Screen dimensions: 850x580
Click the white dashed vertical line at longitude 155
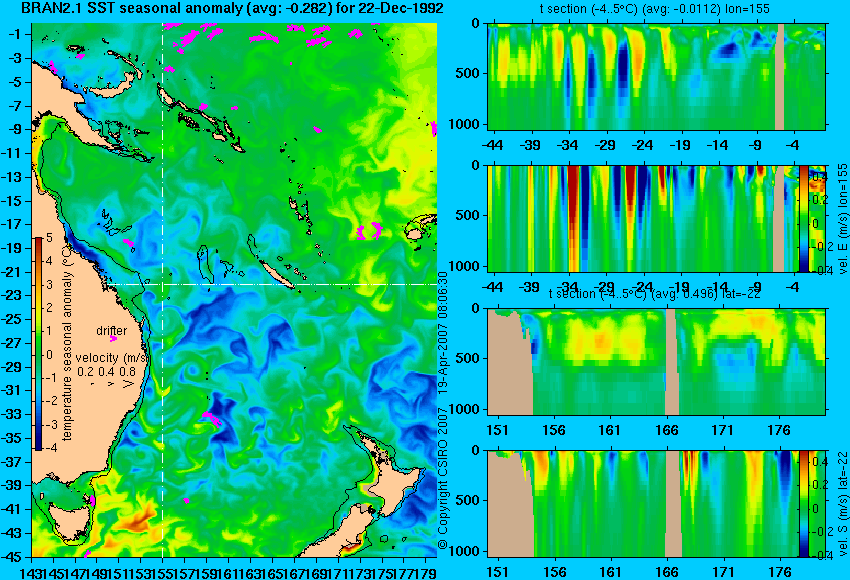[163, 290]
